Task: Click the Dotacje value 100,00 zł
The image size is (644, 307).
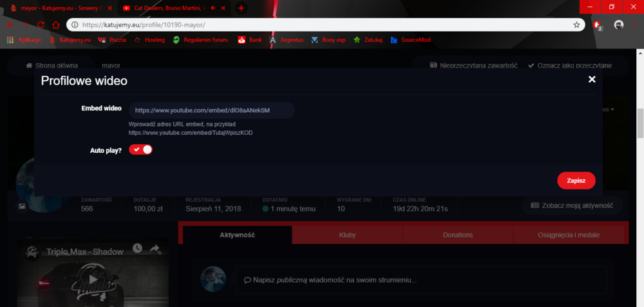Action: point(149,209)
